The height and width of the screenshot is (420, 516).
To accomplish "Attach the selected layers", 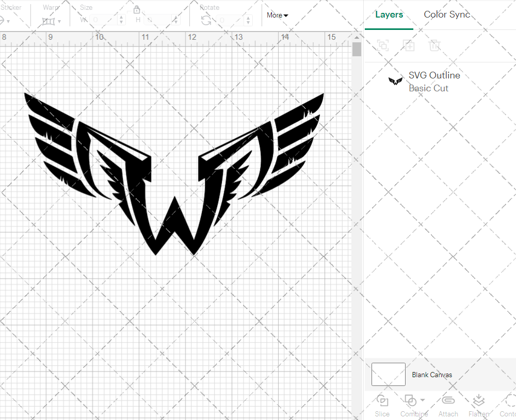I will (x=448, y=401).
